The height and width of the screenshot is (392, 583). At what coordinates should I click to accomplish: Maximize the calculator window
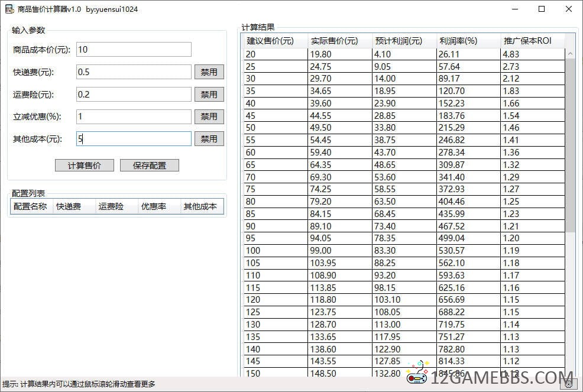point(542,9)
